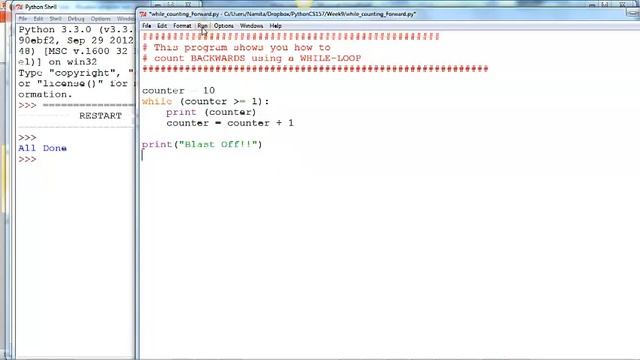
Task: Click the RESTART line in Python Shell
Action: (x=100, y=116)
